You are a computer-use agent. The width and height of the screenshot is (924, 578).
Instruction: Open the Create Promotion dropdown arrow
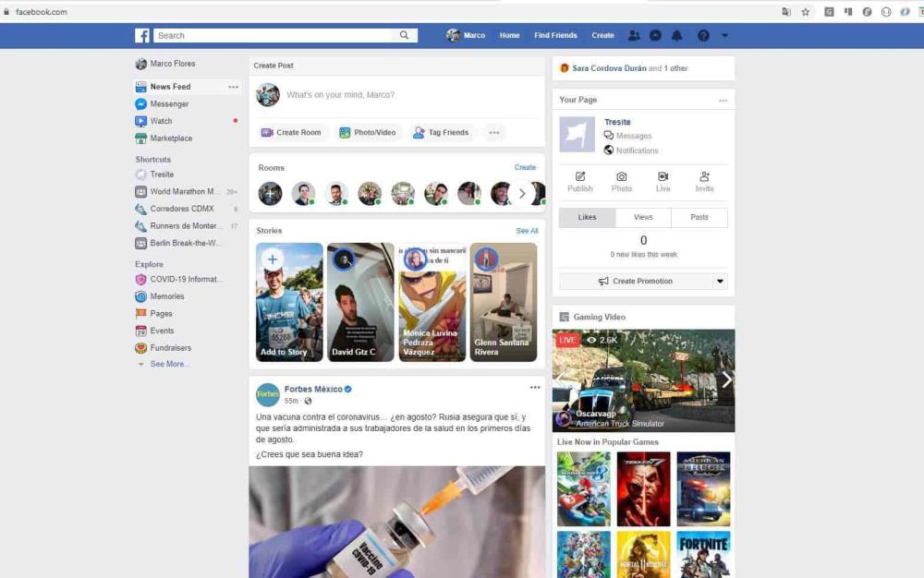pos(720,281)
